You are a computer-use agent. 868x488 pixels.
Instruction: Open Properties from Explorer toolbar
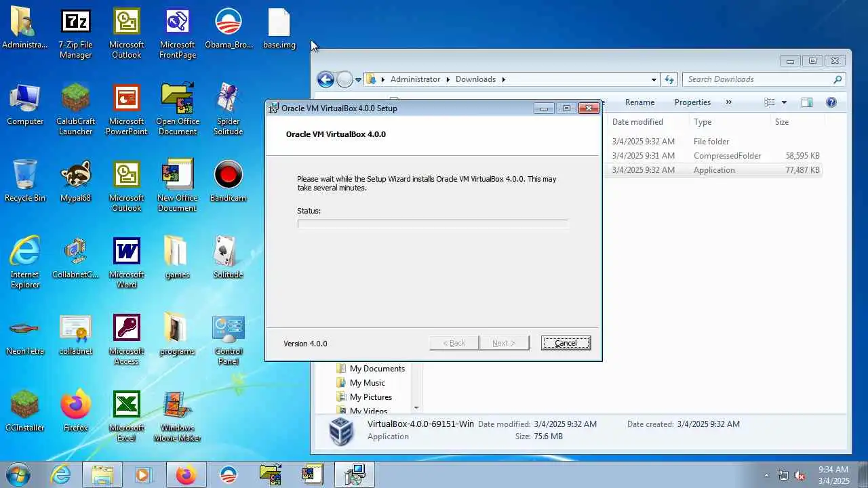point(692,102)
